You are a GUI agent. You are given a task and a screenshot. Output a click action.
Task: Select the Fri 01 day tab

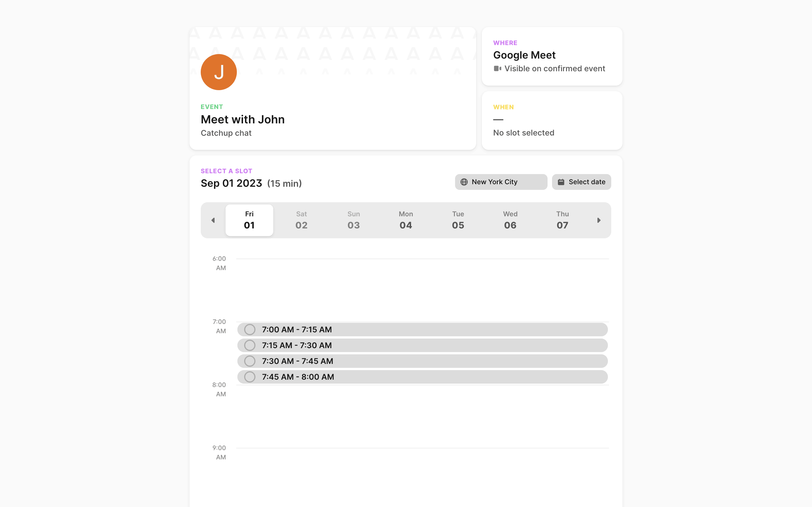pos(249,220)
